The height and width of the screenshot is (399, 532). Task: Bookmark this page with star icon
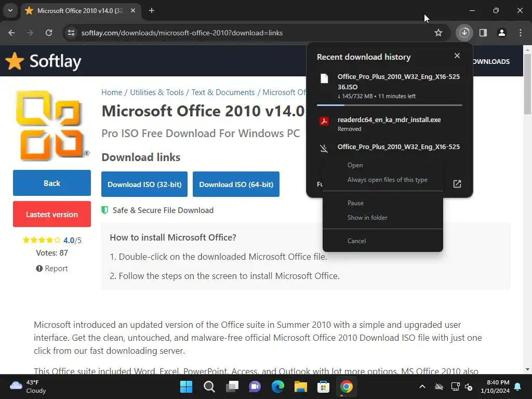click(x=438, y=33)
